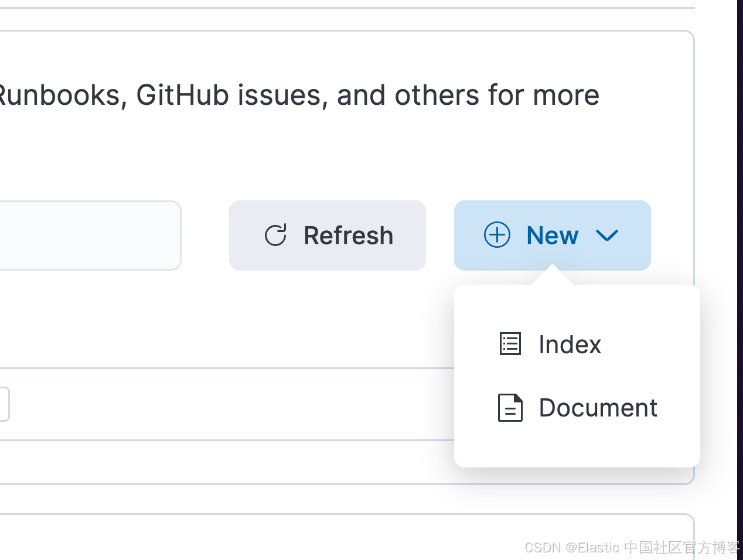Click the list icon next to Index
The width and height of the screenshot is (743, 560).
pyautogui.click(x=510, y=344)
